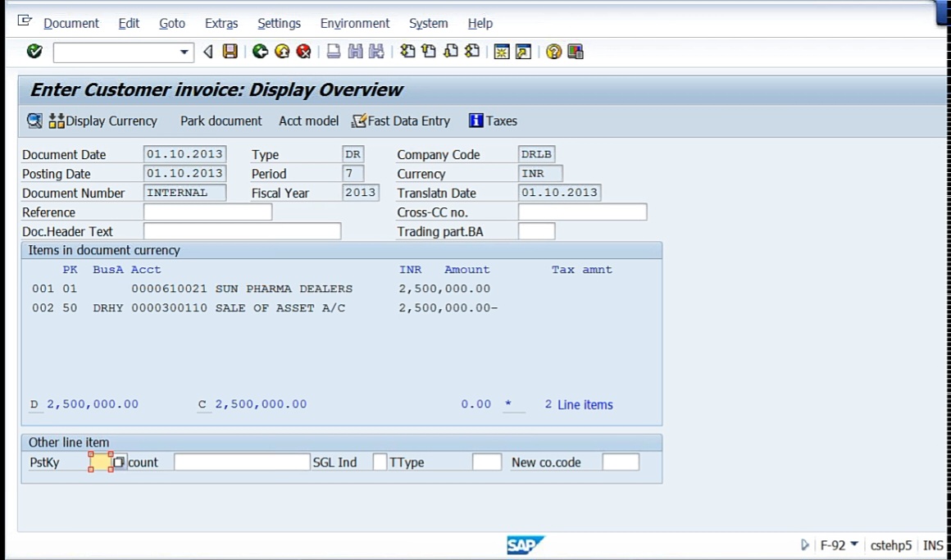Click the PstKy posting key field
Image resolution: width=951 pixels, height=560 pixels.
[x=101, y=462]
